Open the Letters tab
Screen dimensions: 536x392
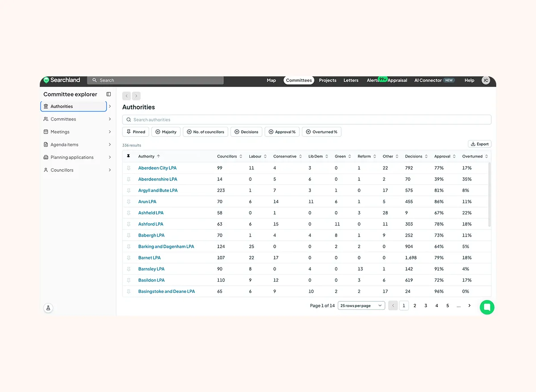click(351, 80)
